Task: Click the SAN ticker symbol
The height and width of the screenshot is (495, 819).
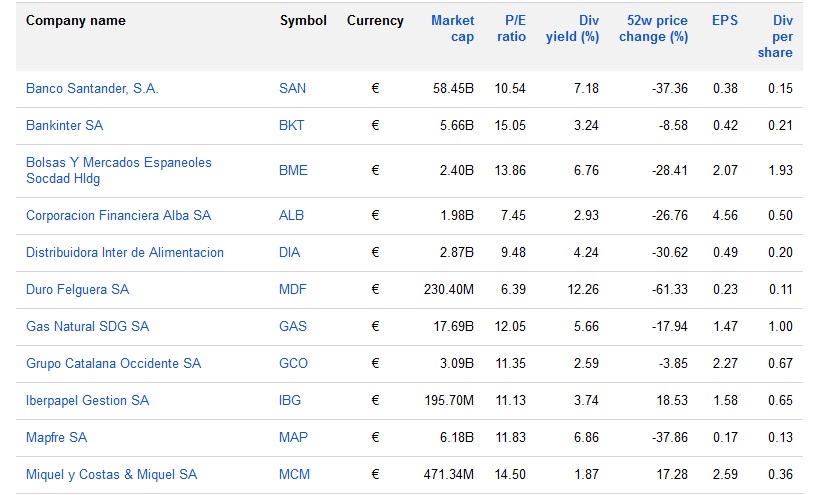Action: tap(292, 89)
